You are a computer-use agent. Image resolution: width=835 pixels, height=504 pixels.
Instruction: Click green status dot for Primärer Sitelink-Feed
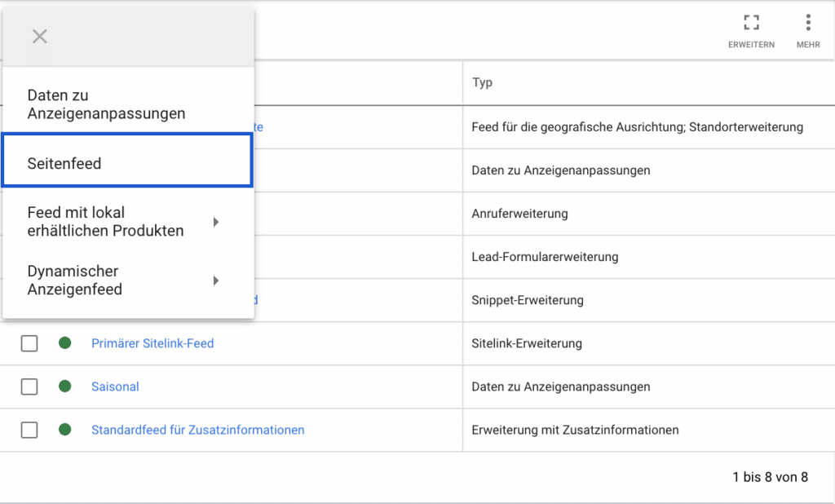point(65,343)
